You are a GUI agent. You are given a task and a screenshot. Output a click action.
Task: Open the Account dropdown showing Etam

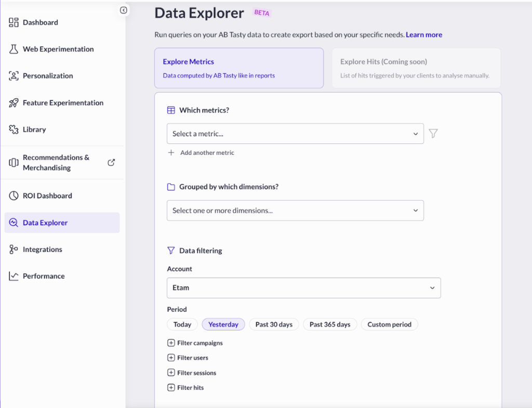(x=303, y=287)
